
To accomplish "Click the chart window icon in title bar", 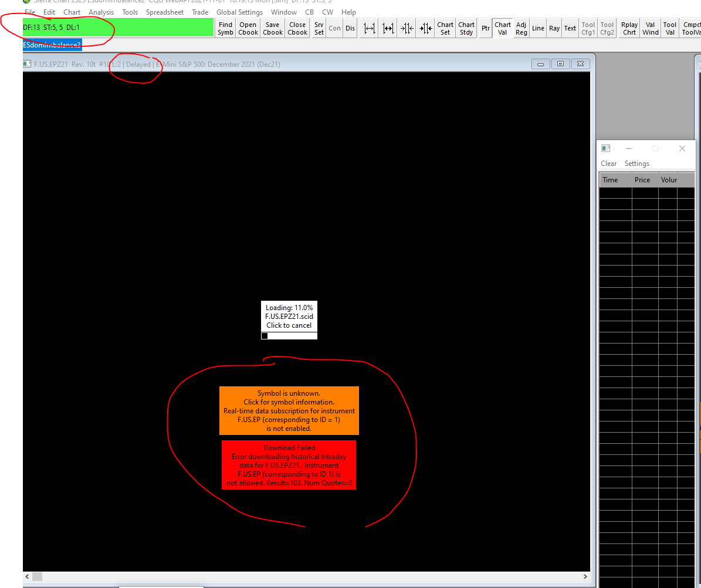I will click(x=27, y=64).
